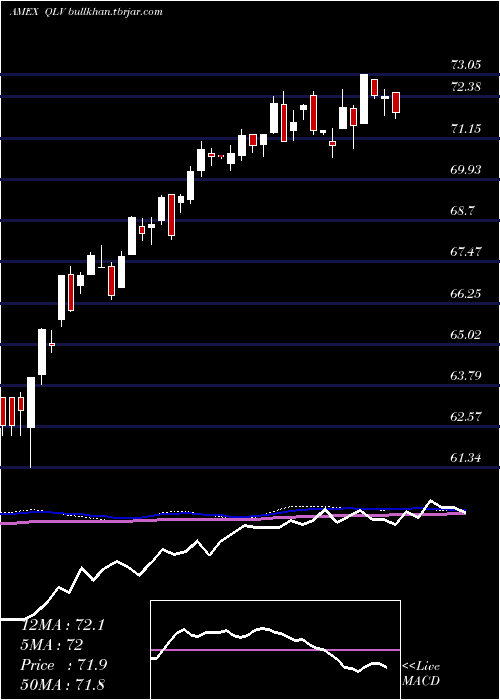Screen dimensions: 500x700
Task: Select the 66.25 price axis label
Action: click(466, 294)
